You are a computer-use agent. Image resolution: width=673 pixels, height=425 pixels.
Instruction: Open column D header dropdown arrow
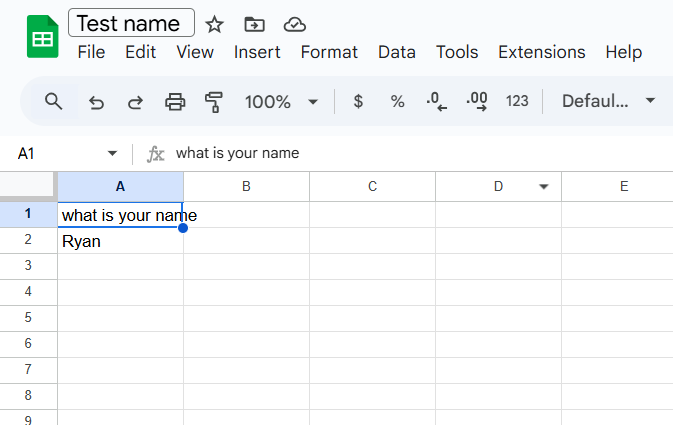tap(544, 187)
